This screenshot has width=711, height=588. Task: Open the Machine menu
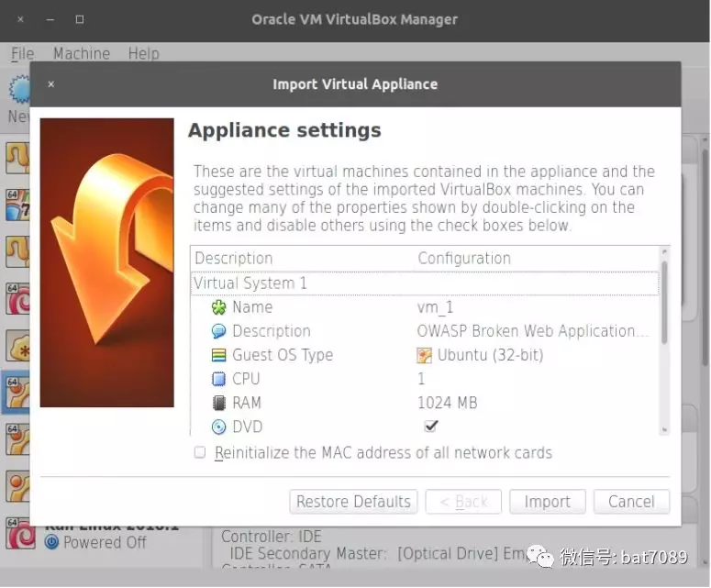[x=82, y=53]
